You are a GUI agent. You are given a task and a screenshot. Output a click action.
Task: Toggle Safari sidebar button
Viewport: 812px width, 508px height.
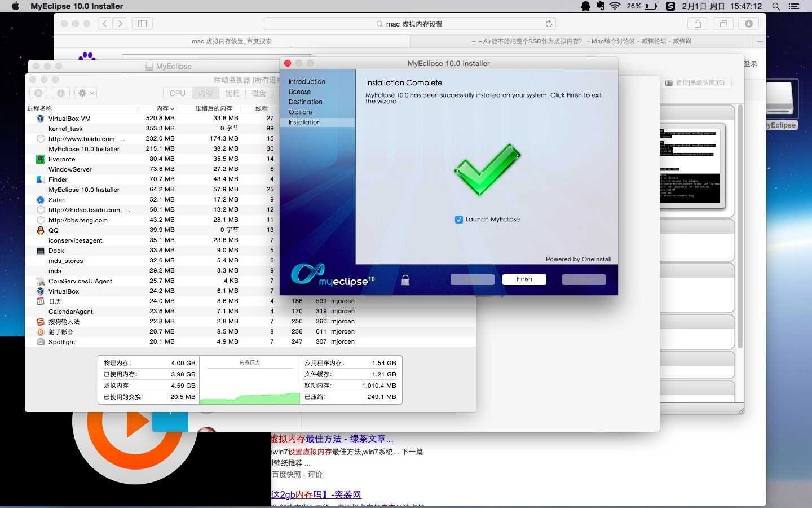pos(142,24)
